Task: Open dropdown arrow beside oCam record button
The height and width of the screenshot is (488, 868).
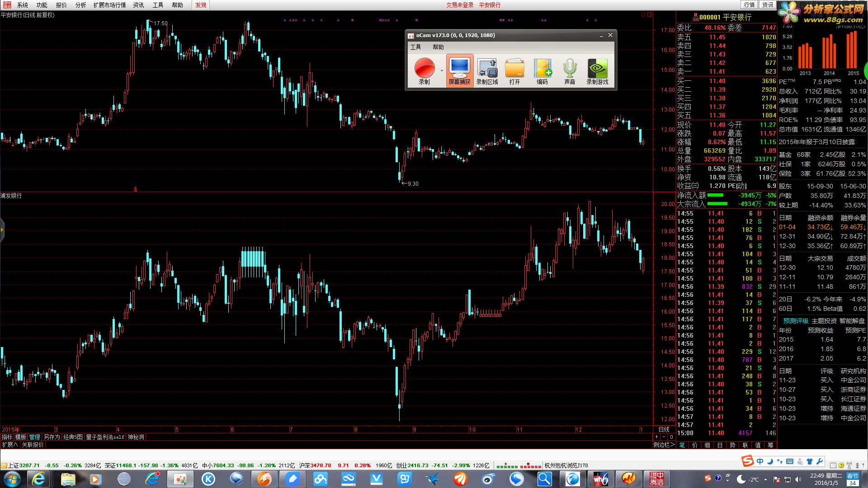Action: [x=442, y=71]
